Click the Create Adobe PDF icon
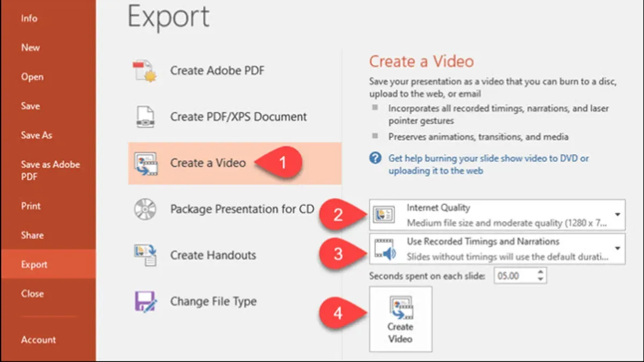 click(145, 71)
